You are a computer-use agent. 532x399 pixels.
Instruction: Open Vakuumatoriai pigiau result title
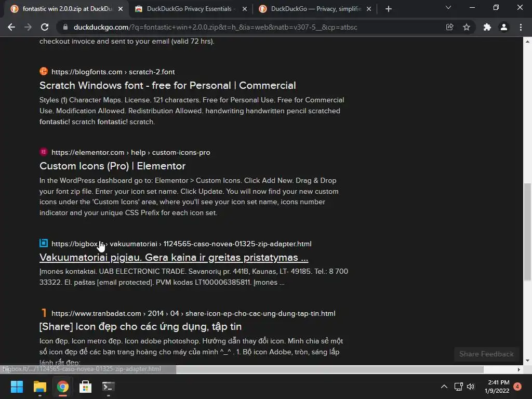[174, 258]
